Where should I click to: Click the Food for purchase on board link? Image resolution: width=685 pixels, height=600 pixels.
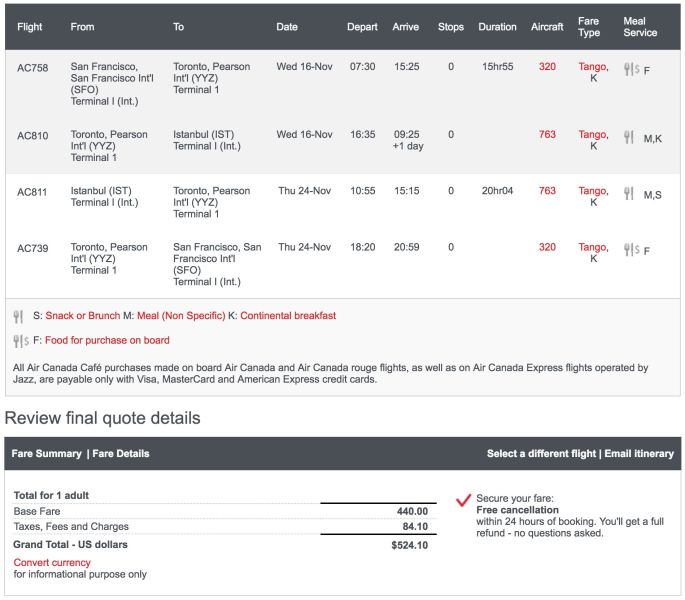[x=107, y=340]
